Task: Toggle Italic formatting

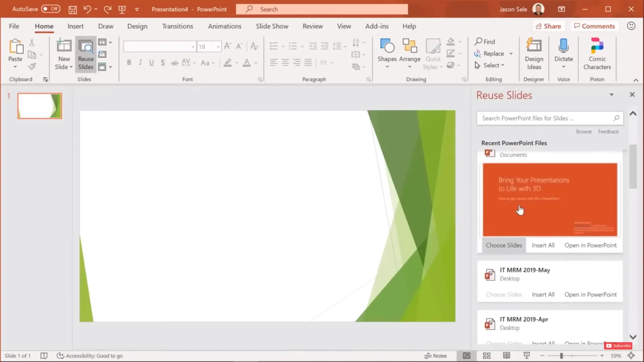Action: [140, 63]
